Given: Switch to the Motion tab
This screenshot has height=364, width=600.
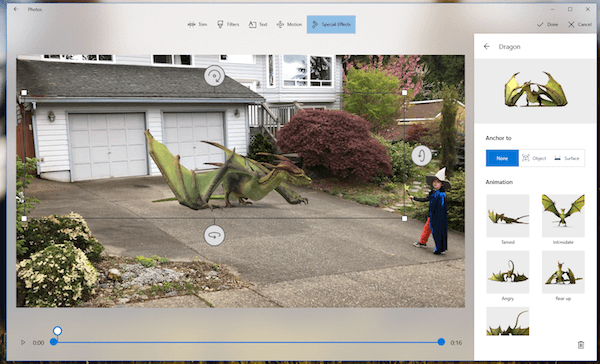Looking at the screenshot, I should (x=289, y=24).
